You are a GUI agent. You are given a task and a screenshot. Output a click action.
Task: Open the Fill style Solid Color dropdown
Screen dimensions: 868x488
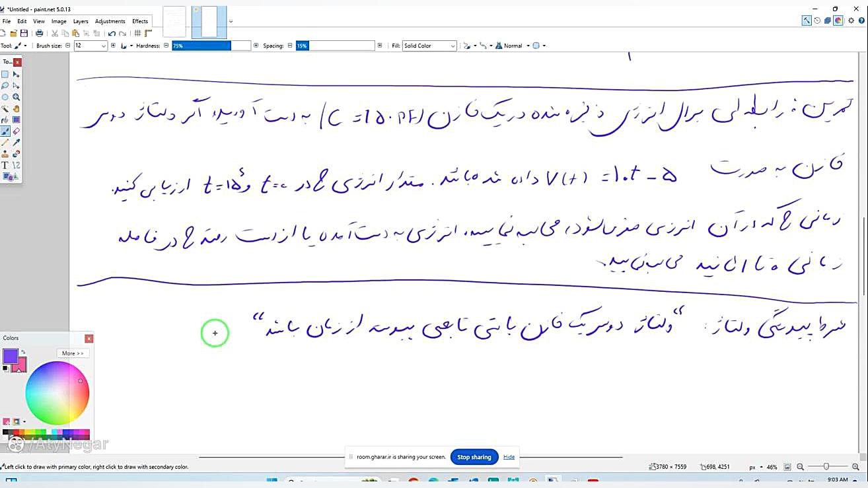click(429, 46)
